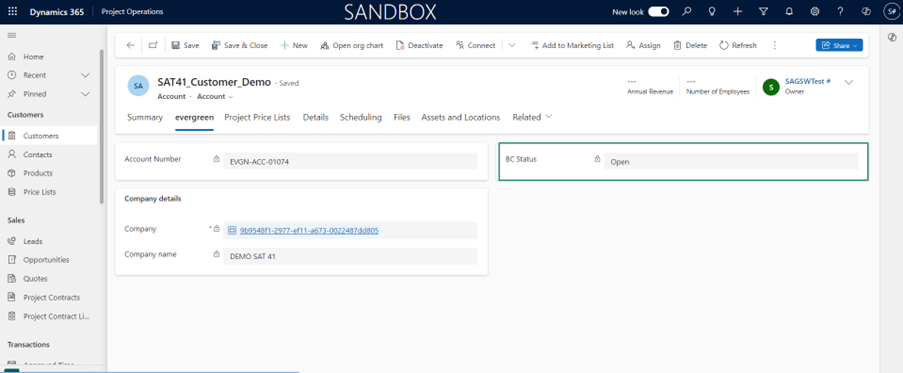Click the Refresh command
This screenshot has width=903, height=373.
point(738,45)
